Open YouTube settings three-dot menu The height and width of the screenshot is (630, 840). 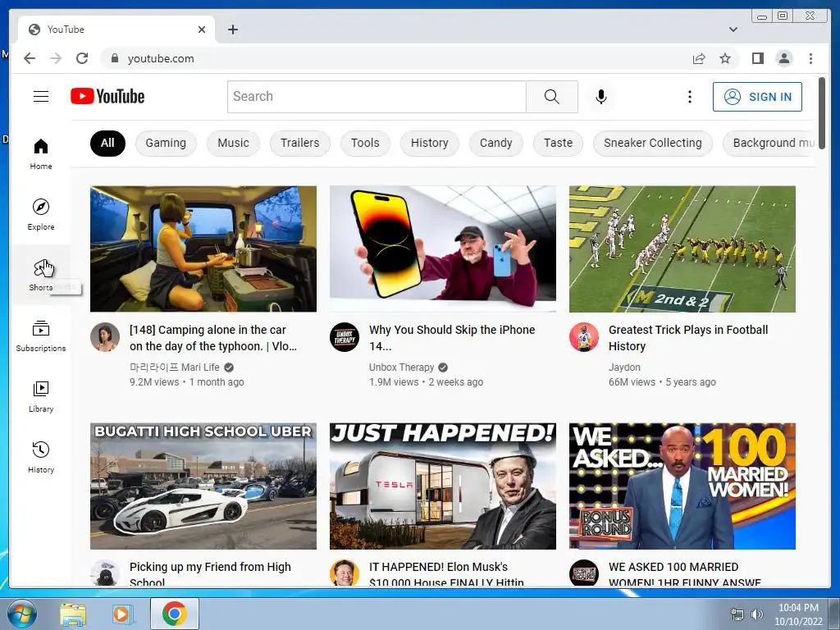point(689,97)
